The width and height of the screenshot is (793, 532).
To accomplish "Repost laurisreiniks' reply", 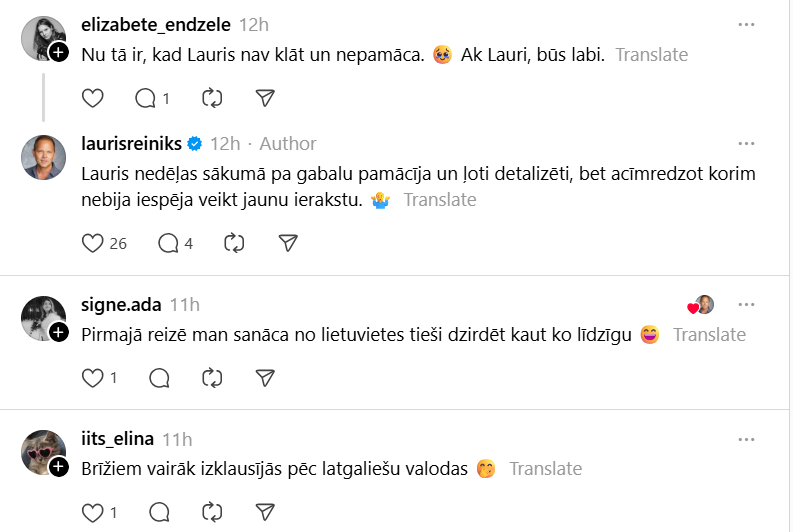I will coord(235,243).
